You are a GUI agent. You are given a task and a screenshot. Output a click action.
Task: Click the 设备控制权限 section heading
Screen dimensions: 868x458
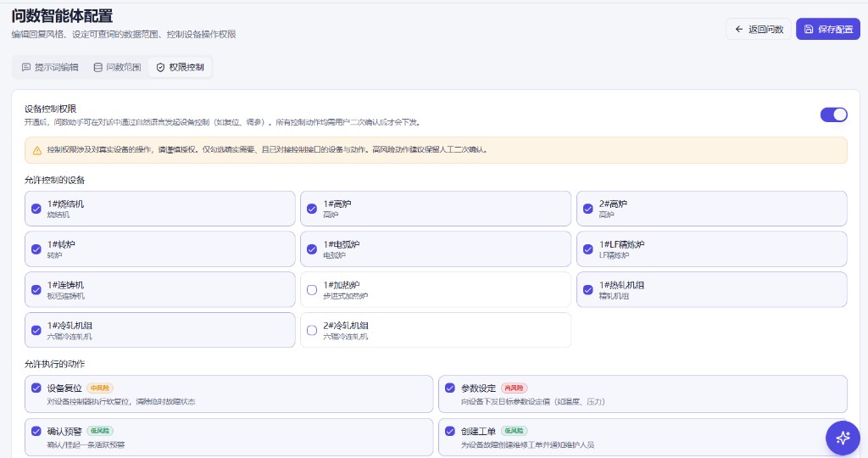coord(50,109)
